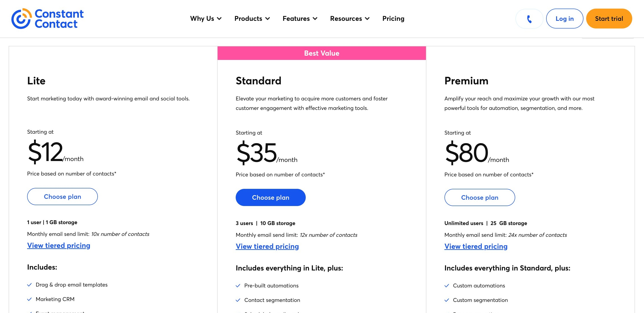Open the Pricing page link
The width and height of the screenshot is (644, 313).
(393, 19)
